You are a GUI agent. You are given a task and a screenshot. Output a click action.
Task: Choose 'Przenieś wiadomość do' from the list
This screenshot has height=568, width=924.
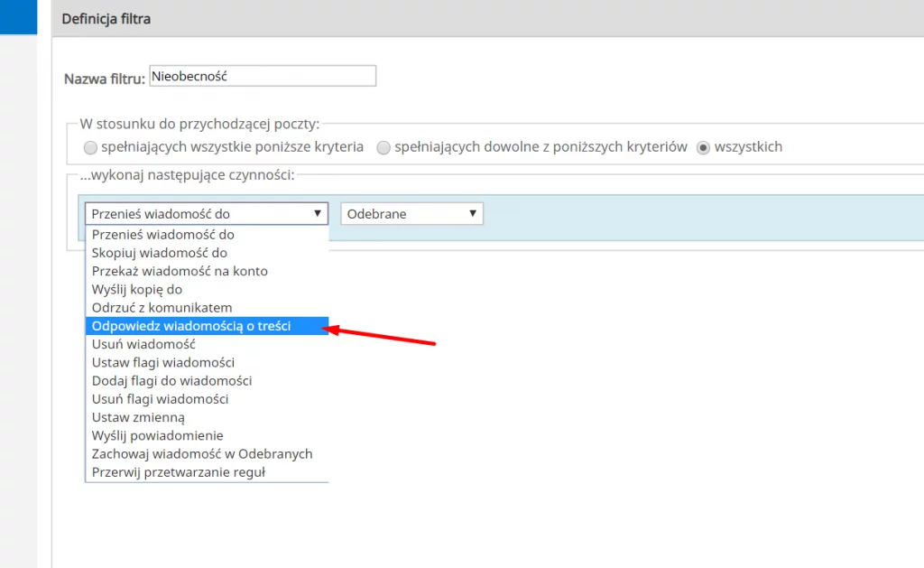tap(207, 235)
